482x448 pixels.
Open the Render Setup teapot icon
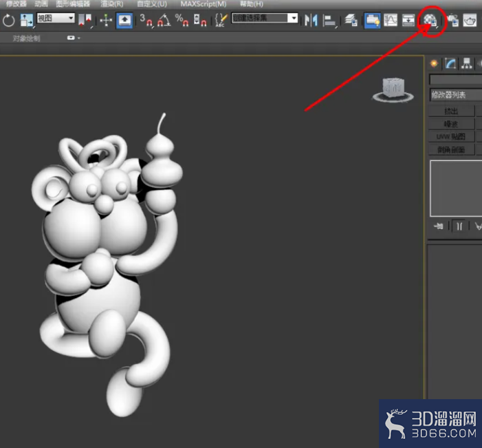coord(452,21)
